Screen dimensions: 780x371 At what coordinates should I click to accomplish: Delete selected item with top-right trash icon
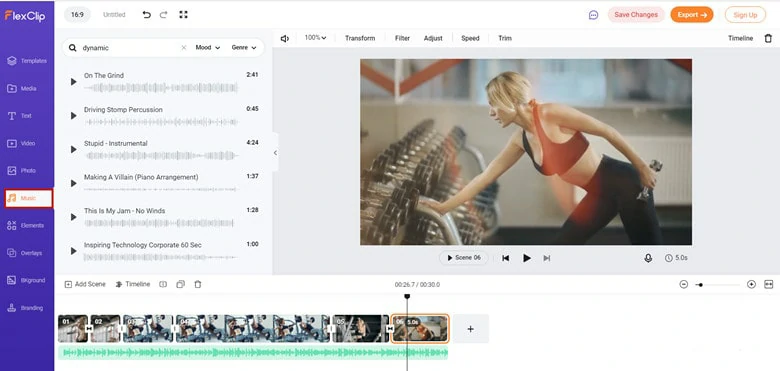768,38
